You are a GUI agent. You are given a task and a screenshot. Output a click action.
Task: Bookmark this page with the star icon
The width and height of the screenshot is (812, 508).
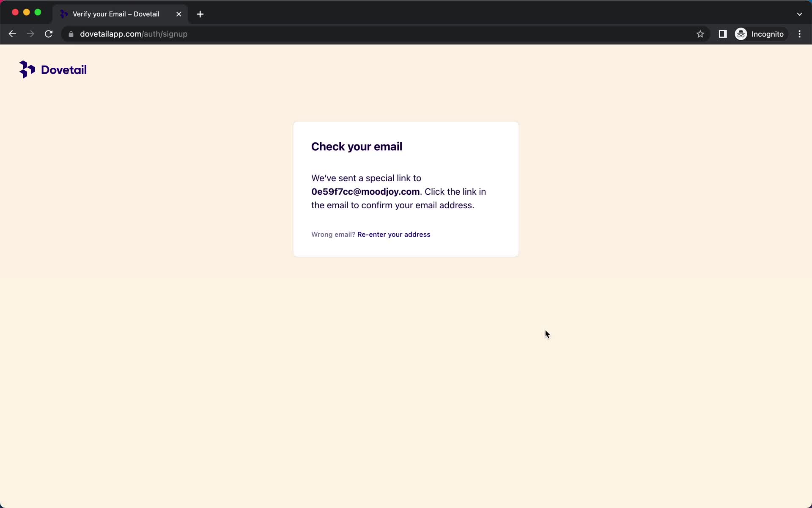(700, 34)
